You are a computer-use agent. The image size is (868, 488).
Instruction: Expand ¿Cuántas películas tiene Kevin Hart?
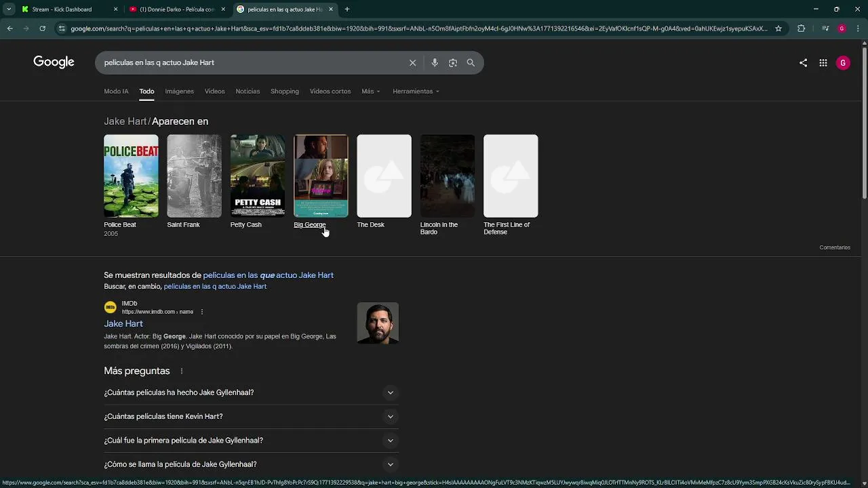tap(251, 417)
